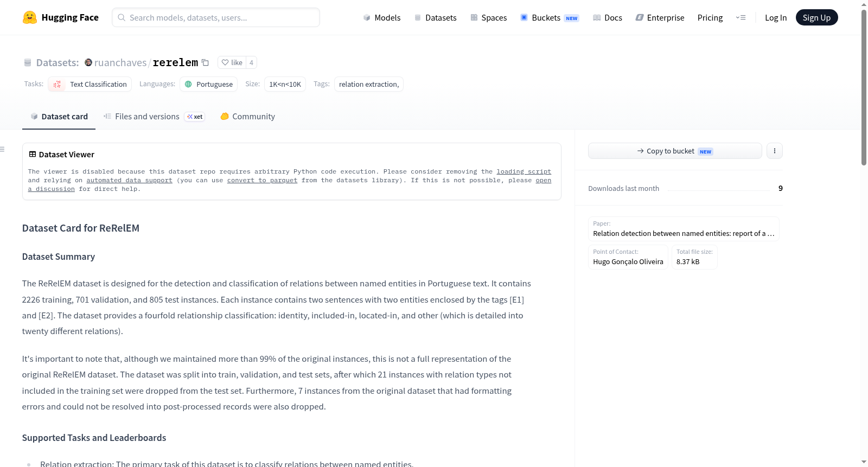Image resolution: width=868 pixels, height=467 pixels.
Task: Click the page vertical scrollbar
Action: pyautogui.click(x=864, y=87)
